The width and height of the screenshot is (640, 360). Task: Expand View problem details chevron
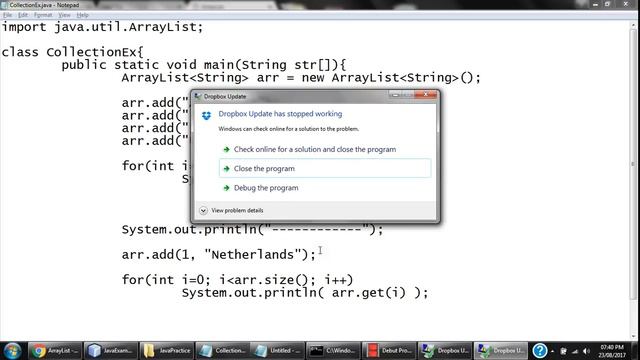click(x=203, y=211)
